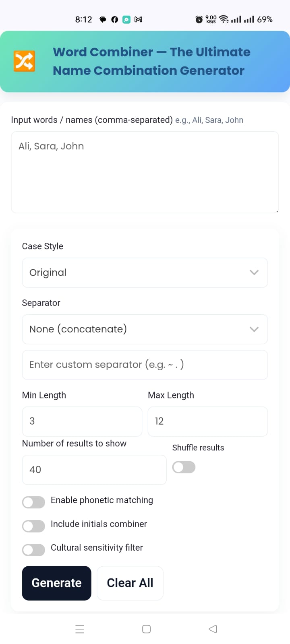Image resolution: width=290 pixels, height=644 pixels.
Task: Open the Gmail icon in the status bar
Action: coord(139,19)
